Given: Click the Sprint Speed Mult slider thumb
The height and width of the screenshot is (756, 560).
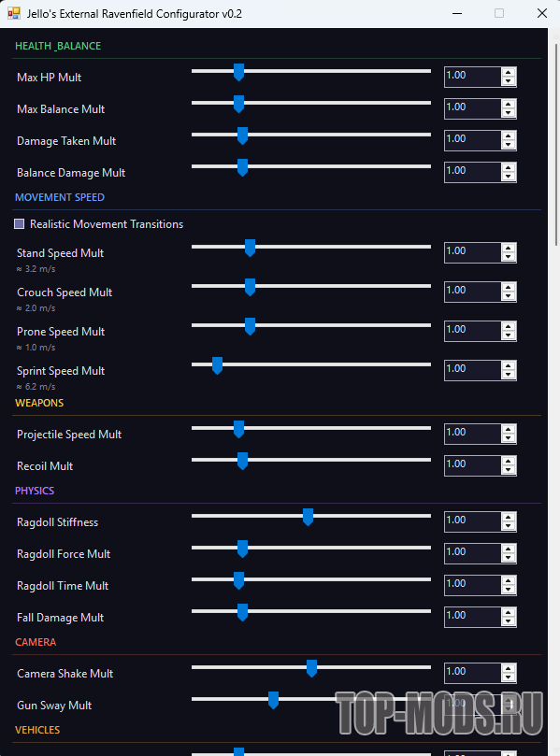Looking at the screenshot, I should click(x=218, y=365).
